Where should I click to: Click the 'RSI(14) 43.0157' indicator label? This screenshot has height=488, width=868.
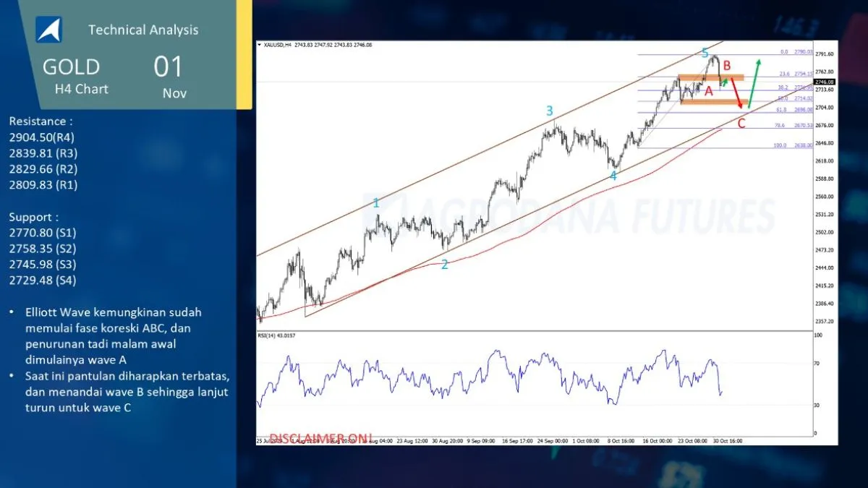pos(276,335)
